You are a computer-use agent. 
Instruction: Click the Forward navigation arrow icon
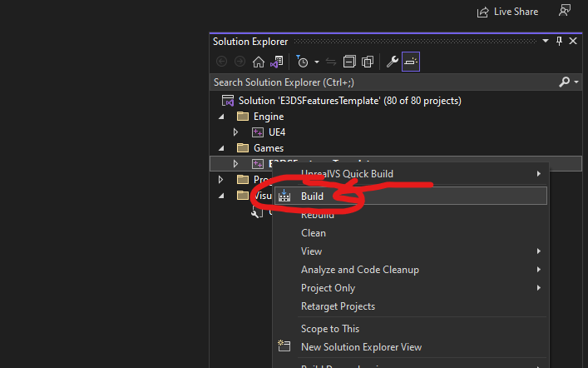(240, 62)
